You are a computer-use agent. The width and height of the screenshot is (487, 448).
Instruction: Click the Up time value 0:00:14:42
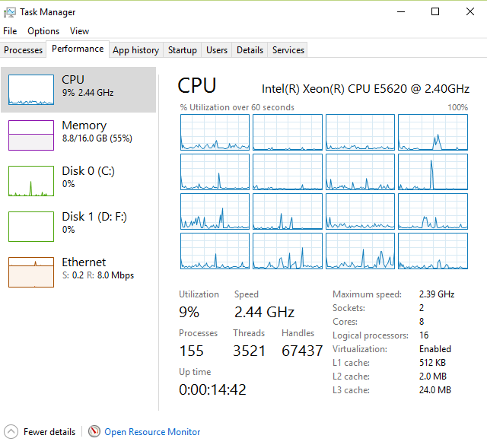212,389
